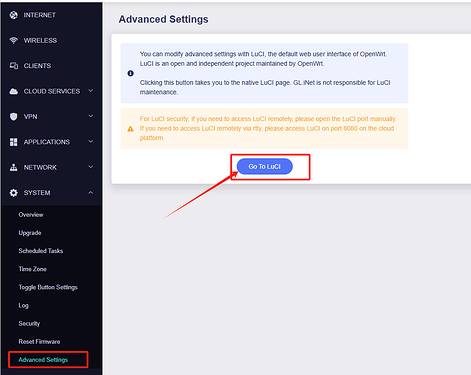Expand the Network submenu chevron

[91, 167]
